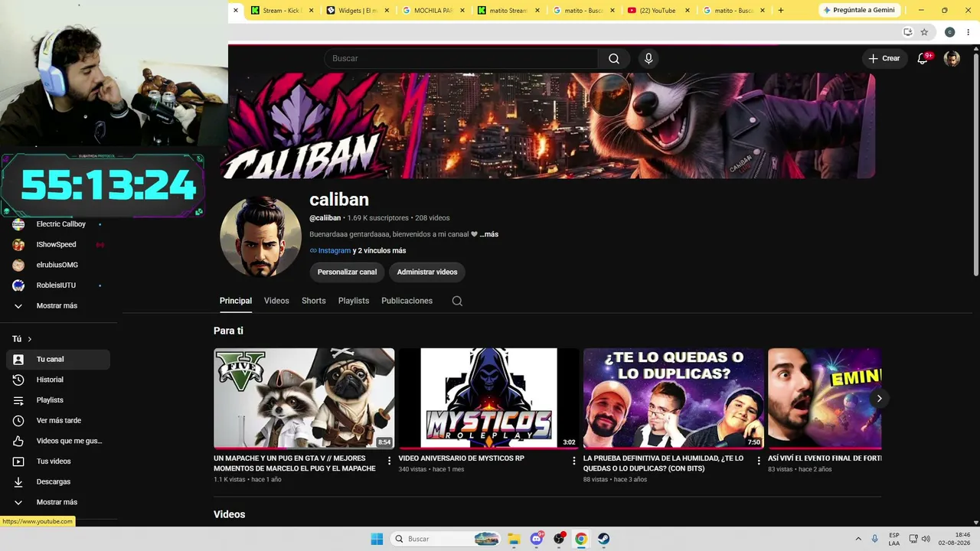Play the ¿TE LO QUEDAS O LO DUPLICAS? thumbnail
Screen dimensions: 980x551
point(674,398)
